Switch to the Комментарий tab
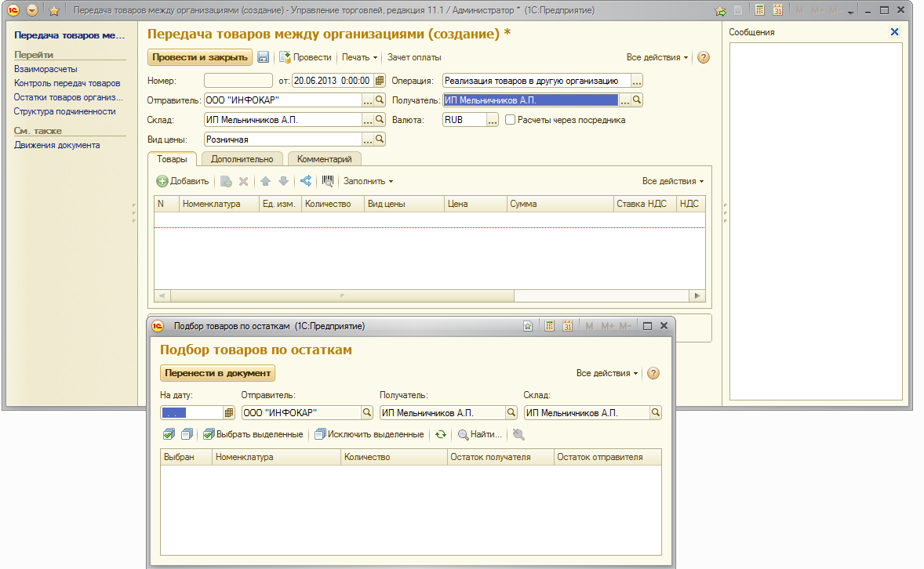Image resolution: width=924 pixels, height=569 pixels. point(324,159)
